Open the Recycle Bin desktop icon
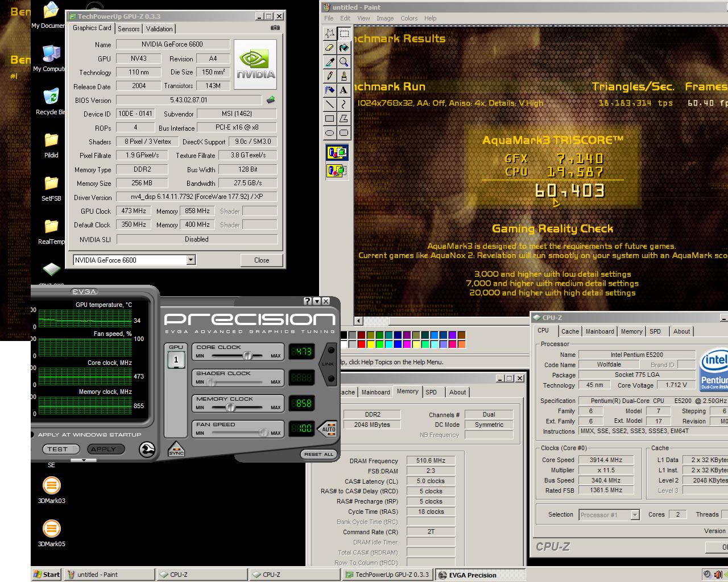Image resolution: width=728 pixels, height=582 pixels. pyautogui.click(x=51, y=102)
